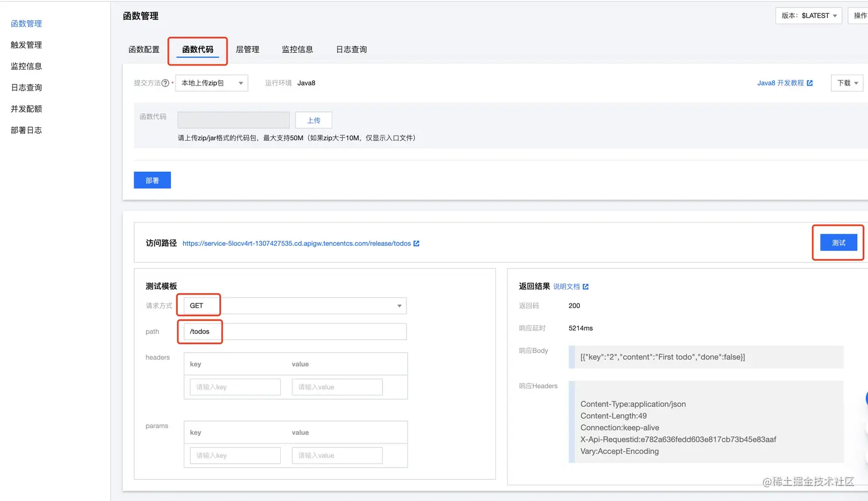Open the GET request method dropdown
The image size is (868, 501).
point(295,306)
